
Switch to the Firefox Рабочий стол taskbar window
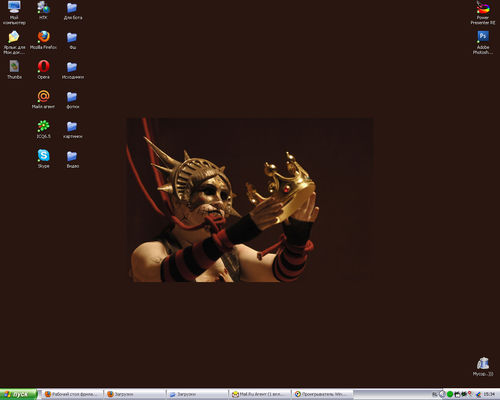pyautogui.click(x=71, y=394)
